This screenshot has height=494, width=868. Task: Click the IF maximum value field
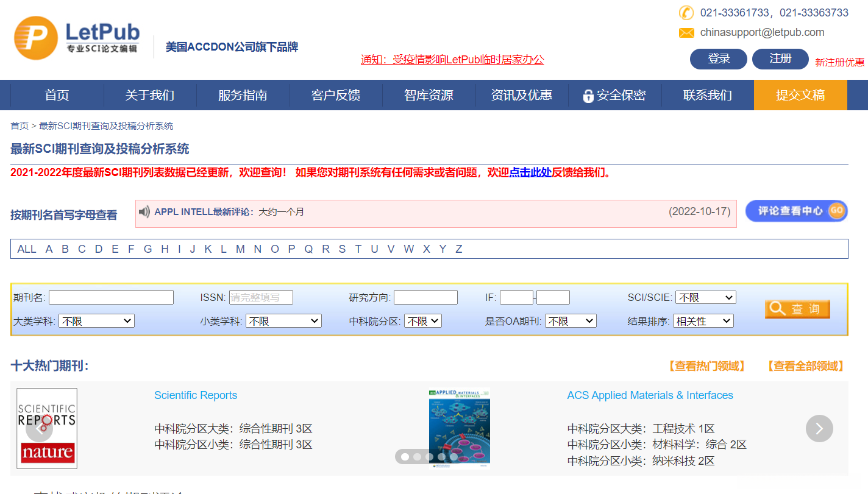coord(553,297)
